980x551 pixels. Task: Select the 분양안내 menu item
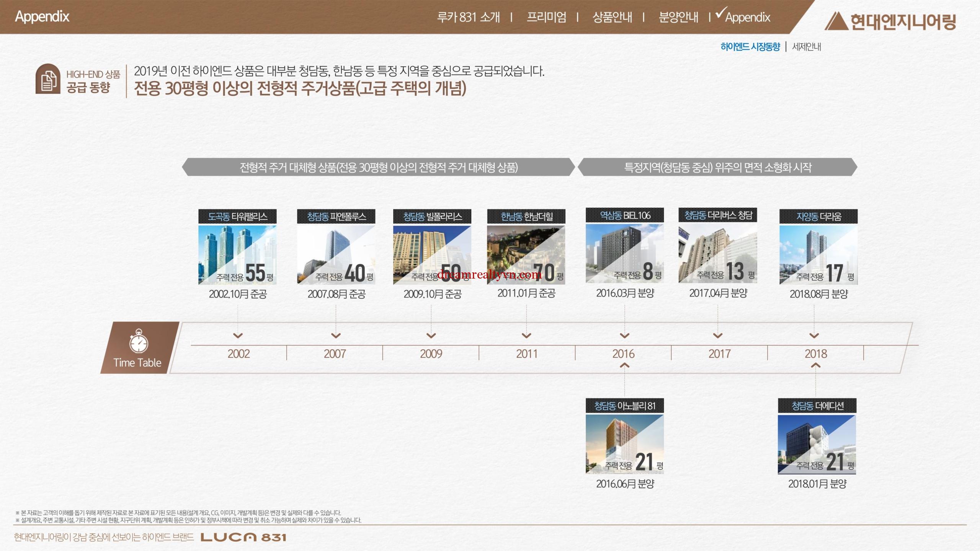tap(678, 17)
